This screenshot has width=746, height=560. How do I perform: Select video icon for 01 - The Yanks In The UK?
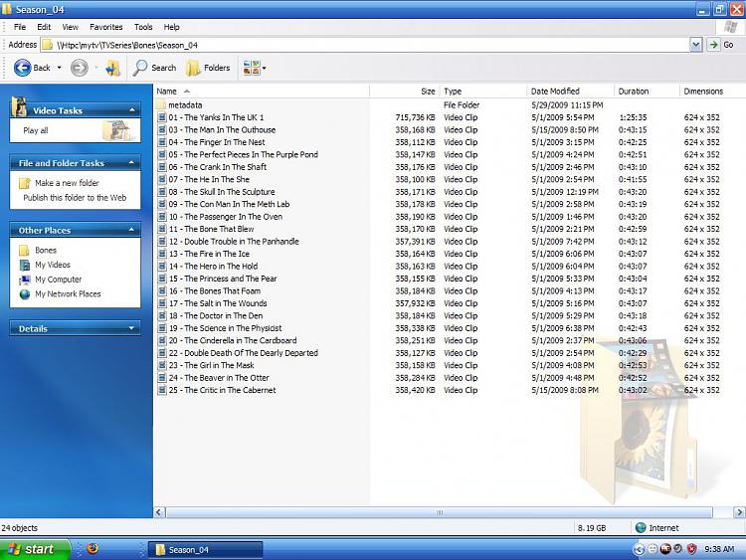(162, 117)
